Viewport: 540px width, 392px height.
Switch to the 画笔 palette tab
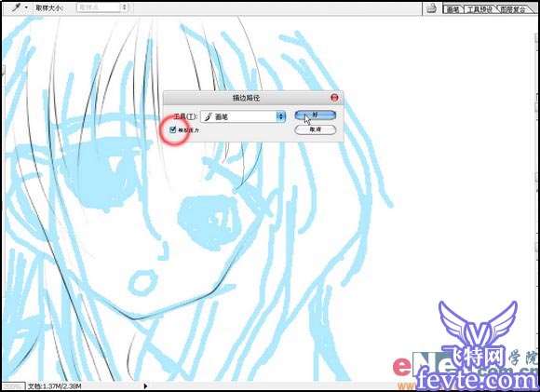coord(452,9)
